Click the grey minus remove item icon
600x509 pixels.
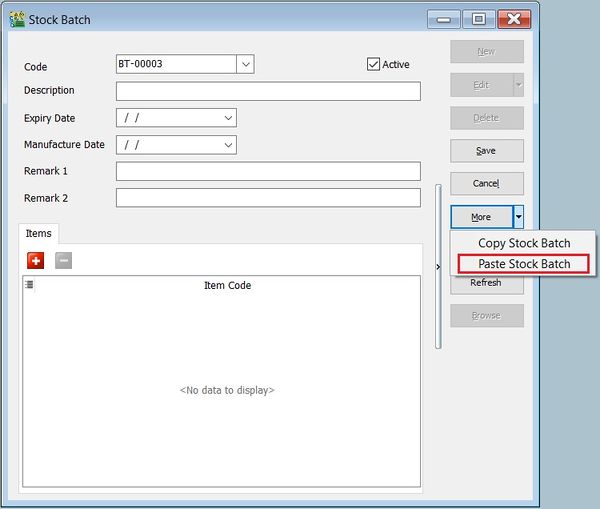[63, 261]
